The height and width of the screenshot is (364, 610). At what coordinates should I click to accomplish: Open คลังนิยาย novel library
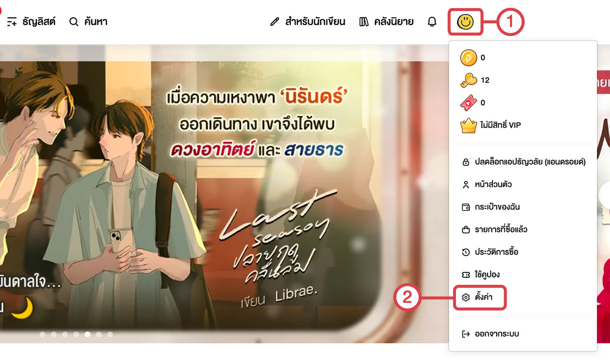pyautogui.click(x=386, y=22)
